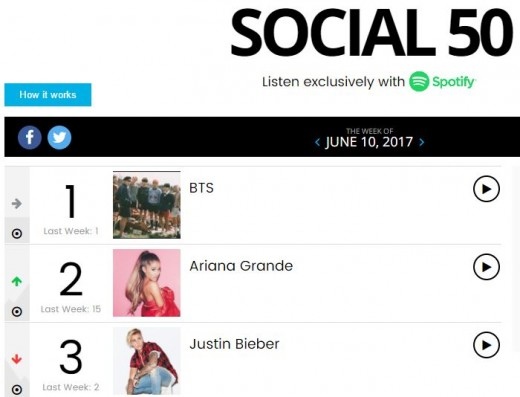Screen dimensions: 520x397
Task: Play Ariana Grande track preview
Action: (486, 267)
